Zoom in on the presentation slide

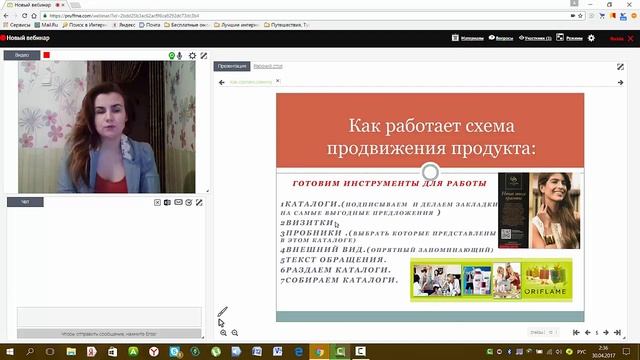pyautogui.click(x=223, y=333)
